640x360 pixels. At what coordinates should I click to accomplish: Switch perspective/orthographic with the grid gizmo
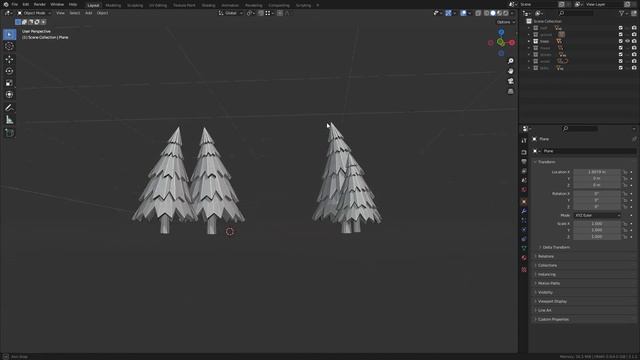point(511,91)
